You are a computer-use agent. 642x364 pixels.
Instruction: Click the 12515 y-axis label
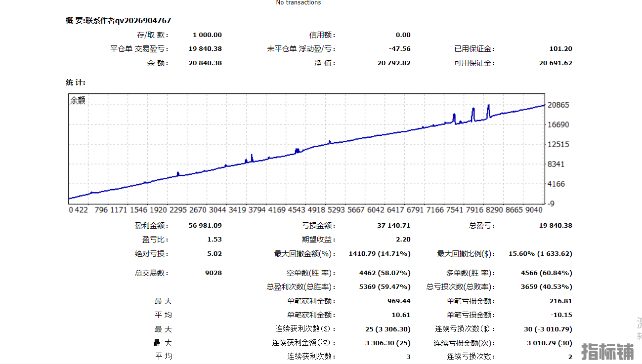pos(559,145)
